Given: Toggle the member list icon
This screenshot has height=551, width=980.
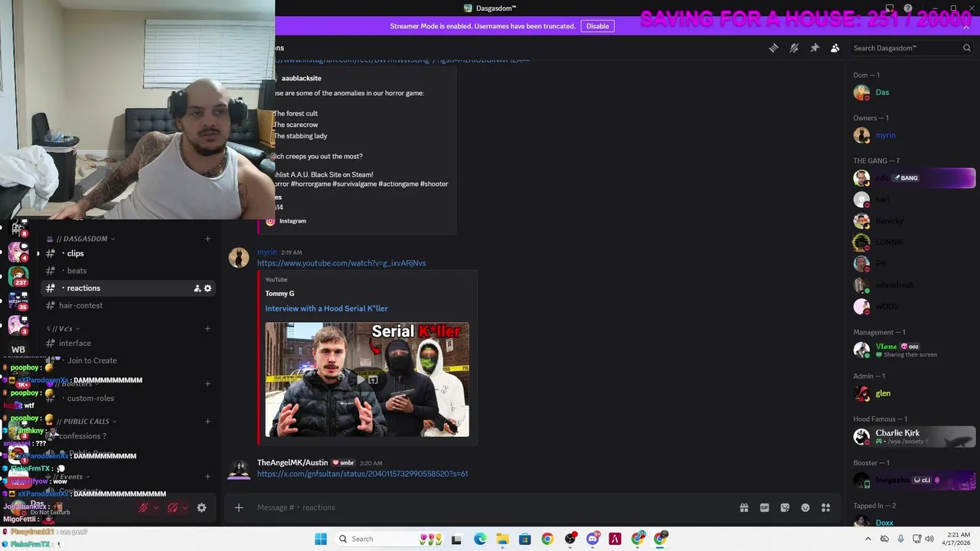Looking at the screenshot, I should pyautogui.click(x=835, y=48).
